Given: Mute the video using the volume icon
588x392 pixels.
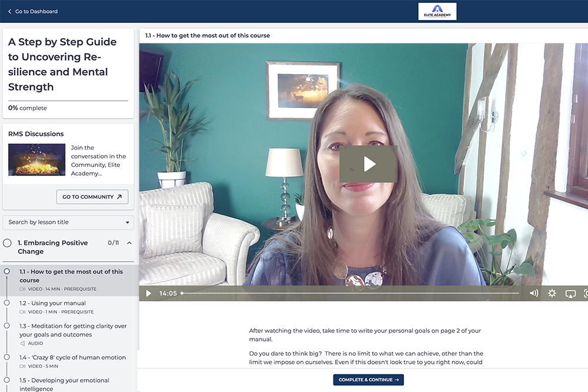Looking at the screenshot, I should 533,293.
